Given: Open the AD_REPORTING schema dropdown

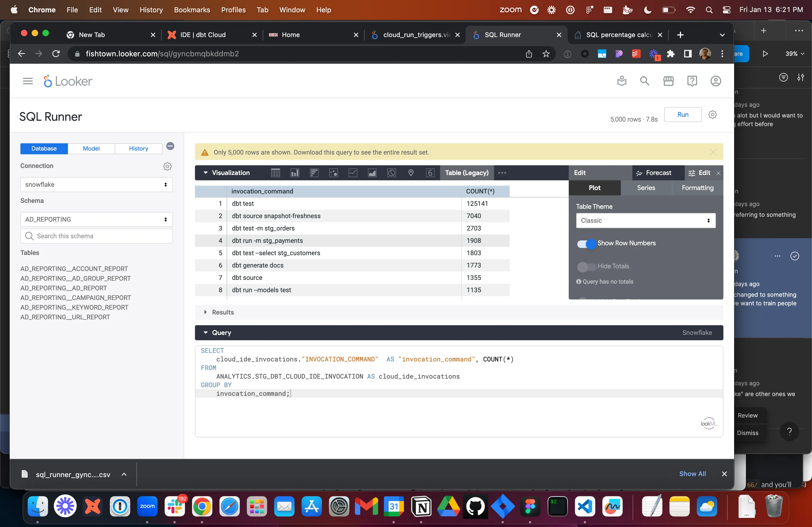Looking at the screenshot, I should point(97,219).
